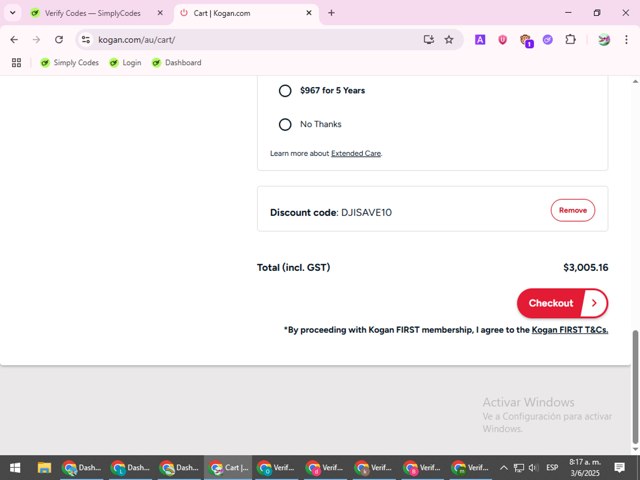The width and height of the screenshot is (640, 480).
Task: Open the volume tray icon
Action: (x=533, y=468)
